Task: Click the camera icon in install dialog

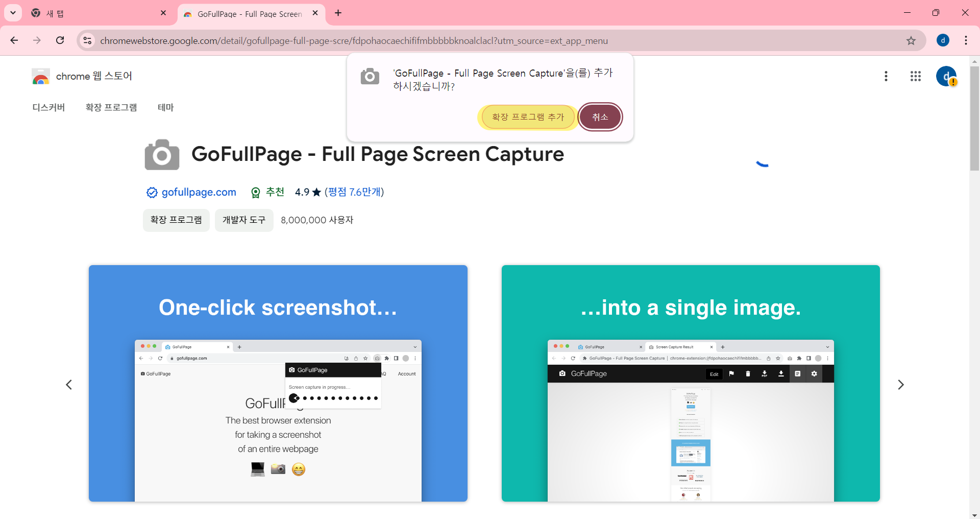Action: [x=370, y=77]
